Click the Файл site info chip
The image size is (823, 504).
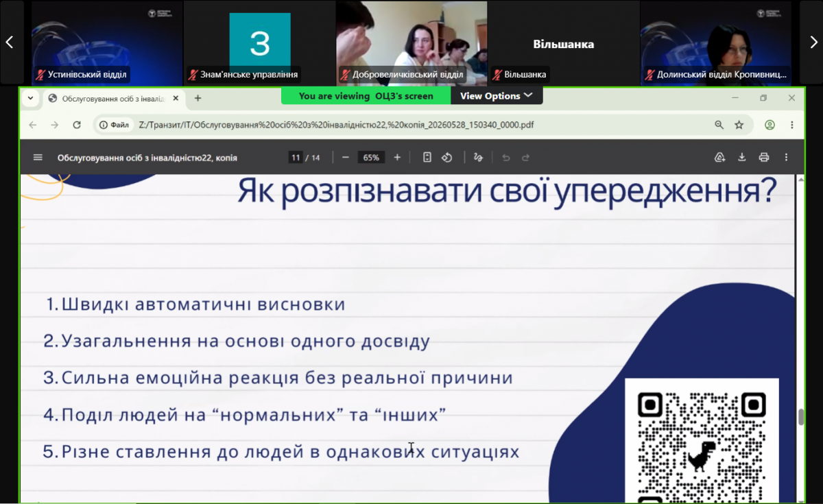point(115,125)
